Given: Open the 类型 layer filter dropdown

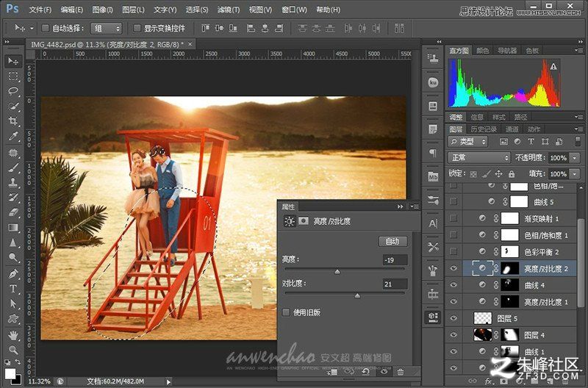Looking at the screenshot, I should [x=468, y=142].
